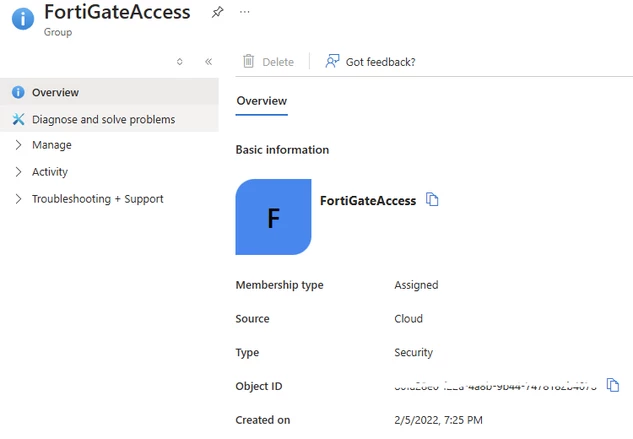The width and height of the screenshot is (633, 439).
Task: Copy the Object ID value
Action: point(612,385)
